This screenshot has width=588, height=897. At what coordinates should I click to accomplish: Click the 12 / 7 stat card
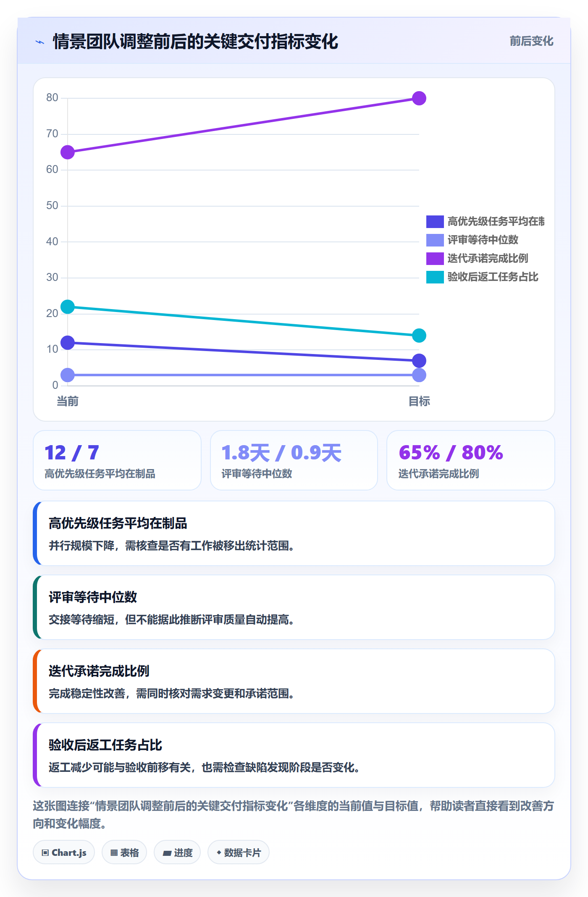click(x=117, y=460)
